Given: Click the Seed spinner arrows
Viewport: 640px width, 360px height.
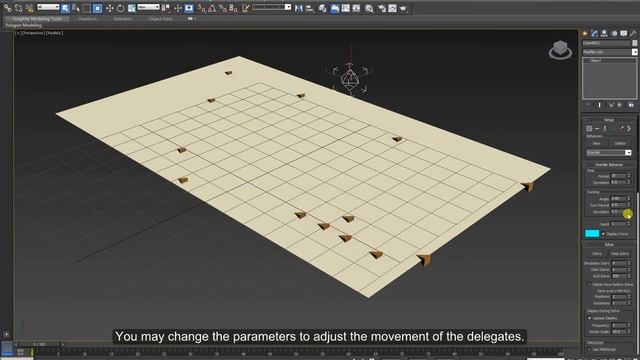Looking at the screenshot, I should [x=629, y=224].
